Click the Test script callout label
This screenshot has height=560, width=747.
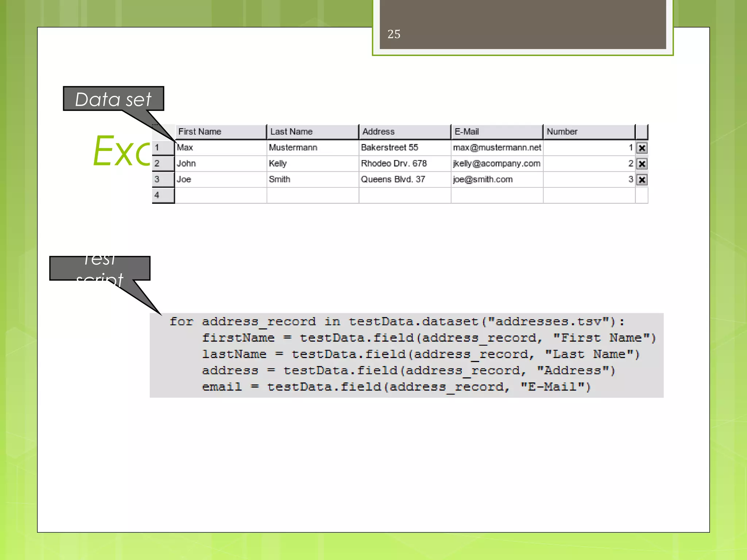tap(100, 268)
